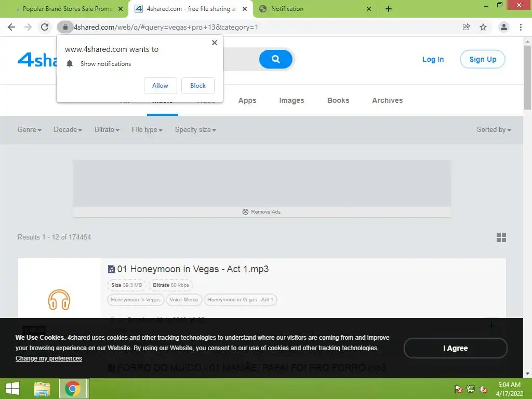Click the 4shared logo
532x399 pixels.
point(37,60)
